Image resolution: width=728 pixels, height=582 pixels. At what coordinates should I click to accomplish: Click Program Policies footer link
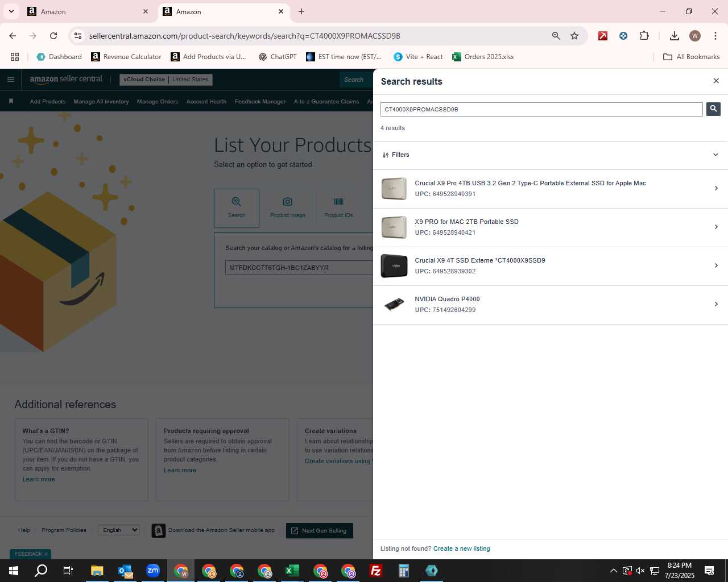(64, 530)
